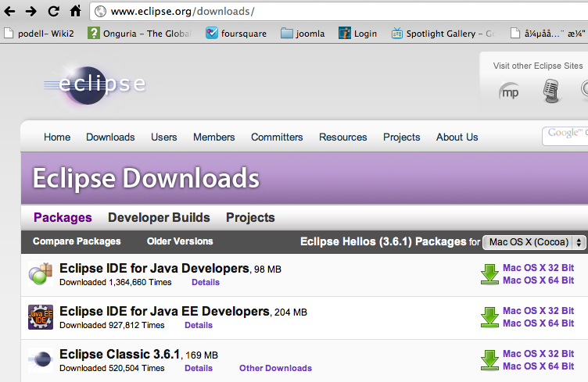Viewport: 588px width, 382px height.
Task: Switch to the Developer Builds tab
Action: (x=159, y=218)
